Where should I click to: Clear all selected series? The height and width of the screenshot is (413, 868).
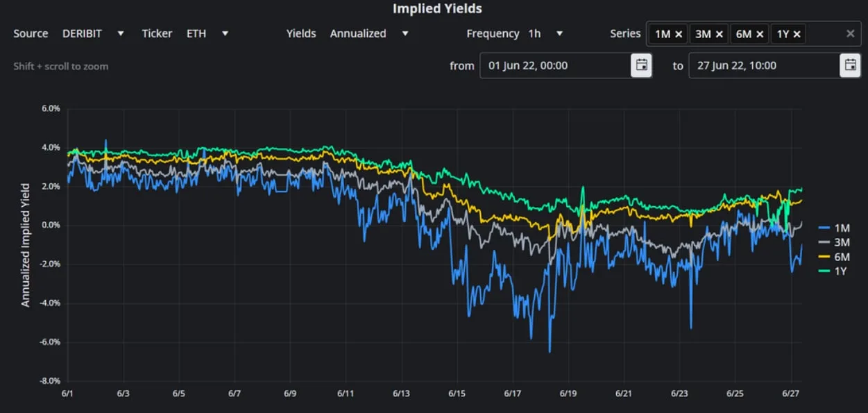[850, 33]
